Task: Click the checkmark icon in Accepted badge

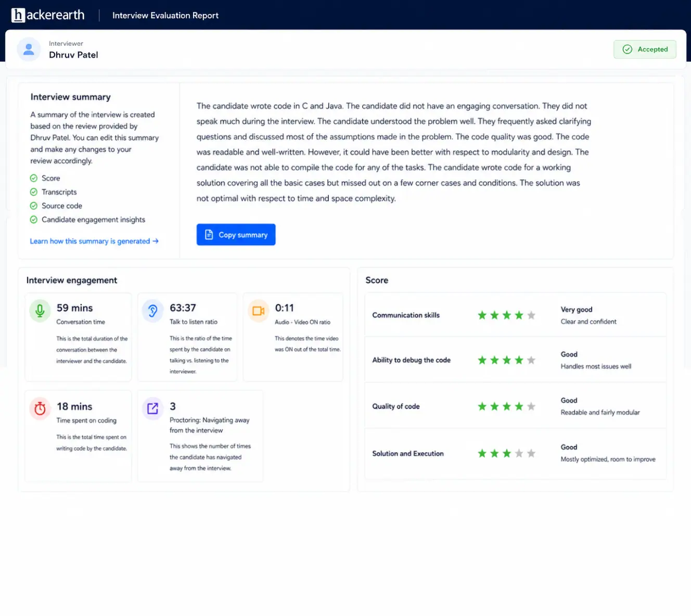Action: click(x=628, y=49)
